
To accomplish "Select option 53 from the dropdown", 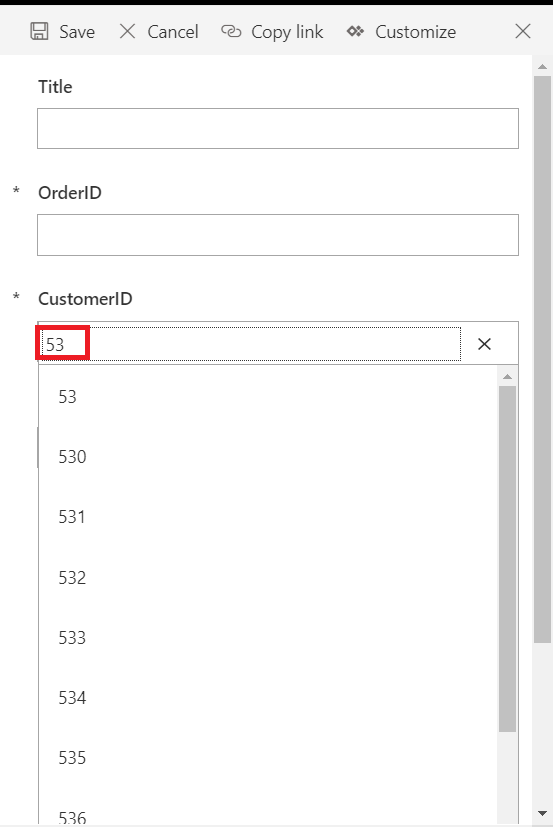I will (x=268, y=397).
